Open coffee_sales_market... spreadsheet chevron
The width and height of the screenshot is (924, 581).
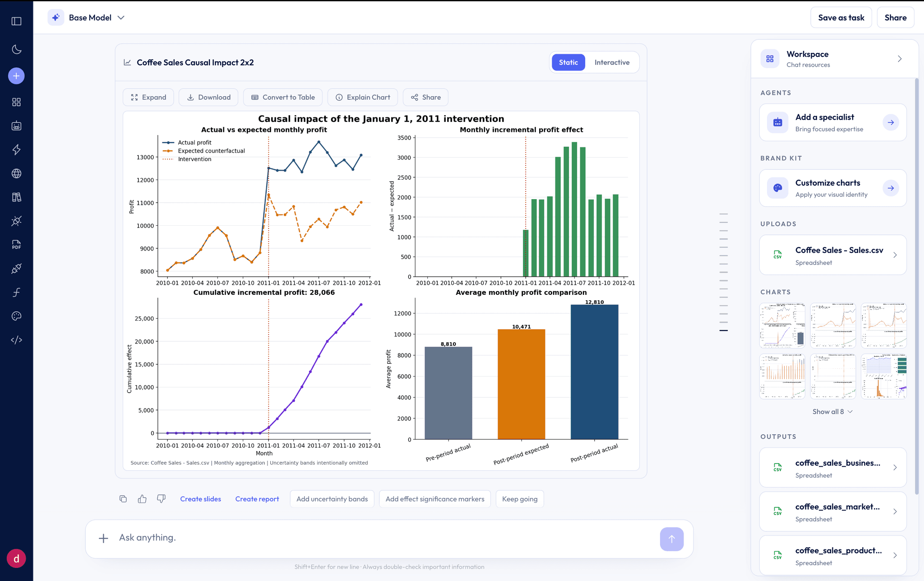pyautogui.click(x=895, y=511)
